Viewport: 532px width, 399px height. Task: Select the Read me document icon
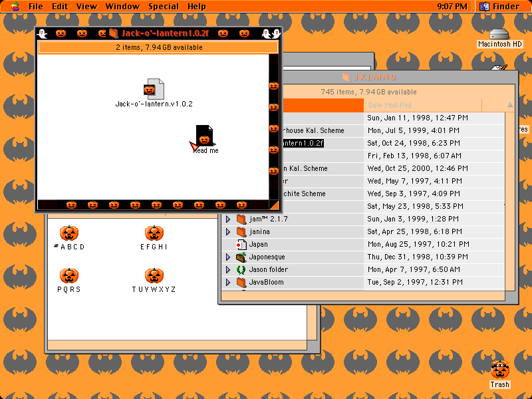click(205, 136)
